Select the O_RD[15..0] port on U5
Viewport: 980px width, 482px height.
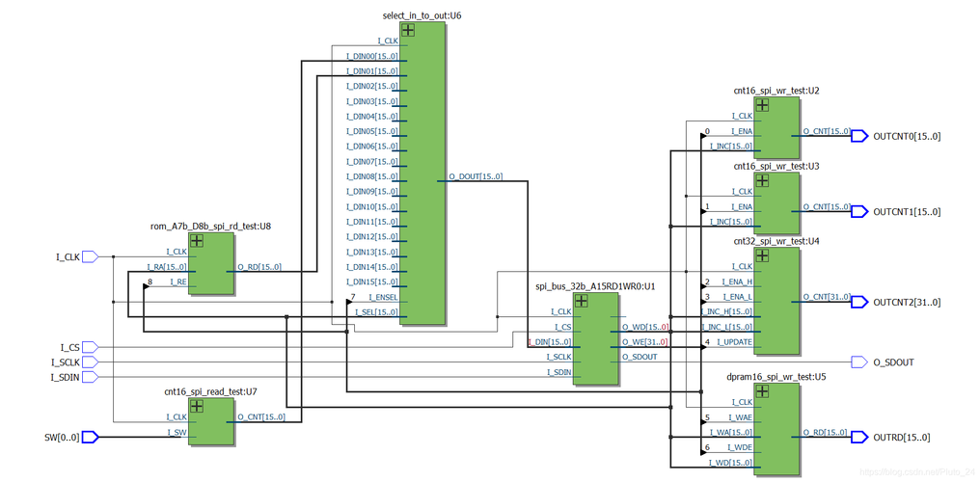(x=825, y=432)
